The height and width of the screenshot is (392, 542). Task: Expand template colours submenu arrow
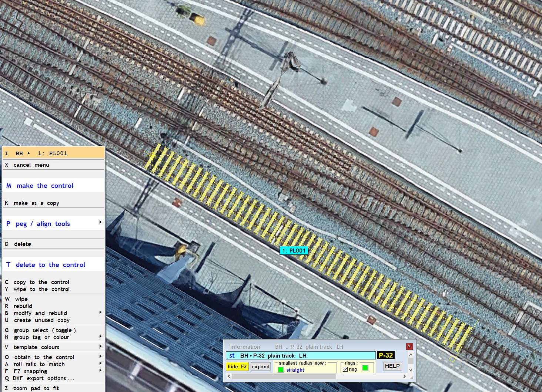click(100, 347)
